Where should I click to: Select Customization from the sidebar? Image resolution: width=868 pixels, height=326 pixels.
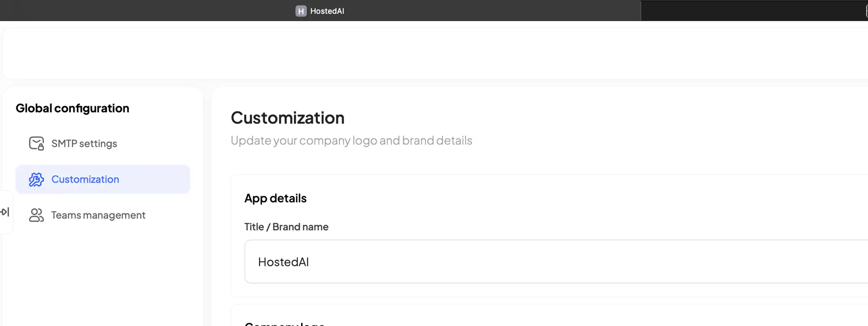85,179
